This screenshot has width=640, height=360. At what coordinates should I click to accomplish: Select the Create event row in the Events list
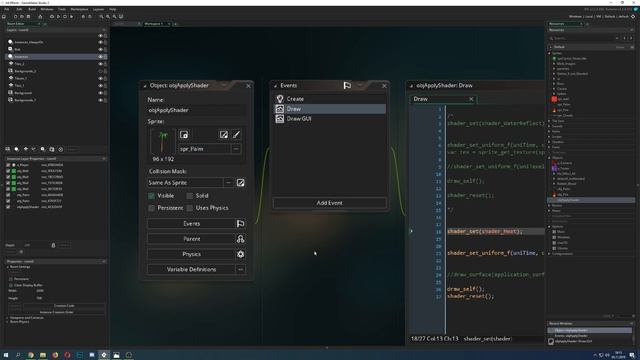pyautogui.click(x=329, y=99)
